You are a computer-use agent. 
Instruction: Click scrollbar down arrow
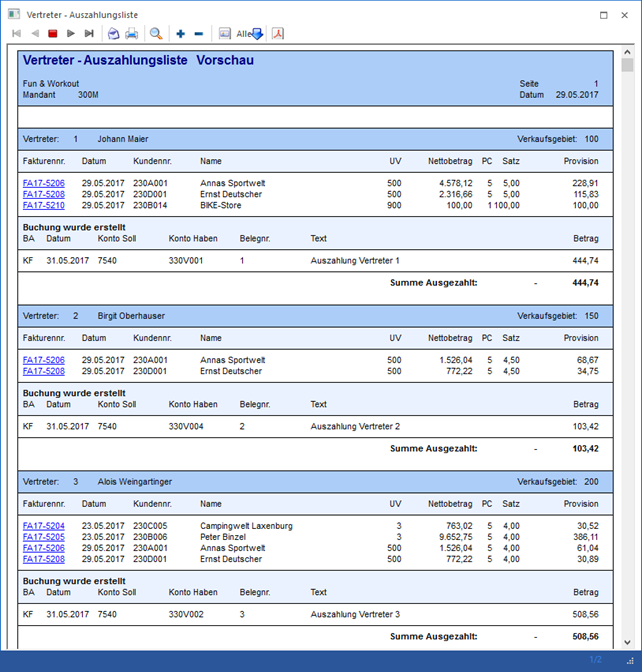tap(627, 641)
